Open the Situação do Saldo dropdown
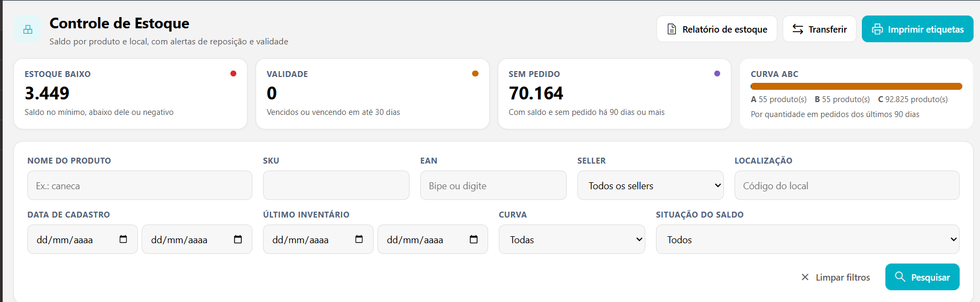Image resolution: width=980 pixels, height=302 pixels. point(808,239)
